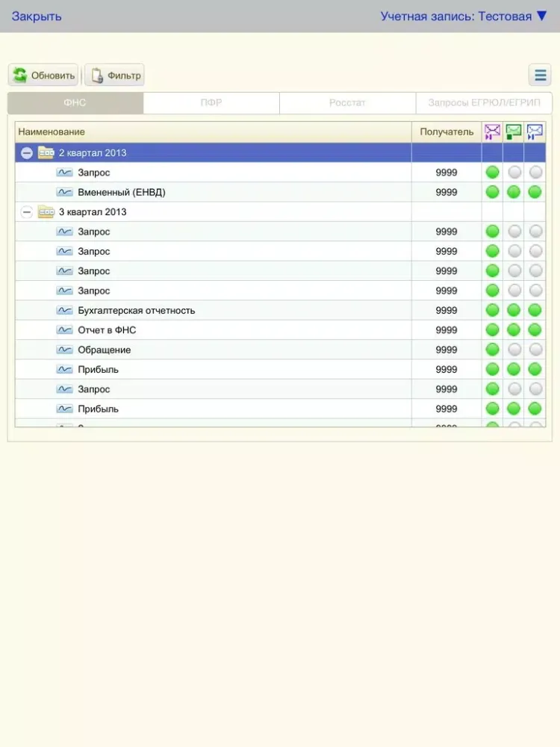Select the Вмененный (ЕНВД) row

click(281, 192)
